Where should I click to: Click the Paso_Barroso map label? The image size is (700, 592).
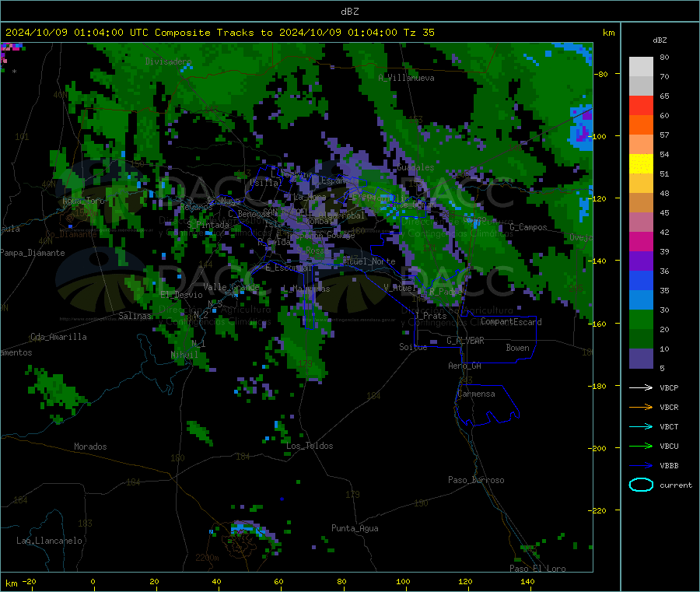coord(476,480)
